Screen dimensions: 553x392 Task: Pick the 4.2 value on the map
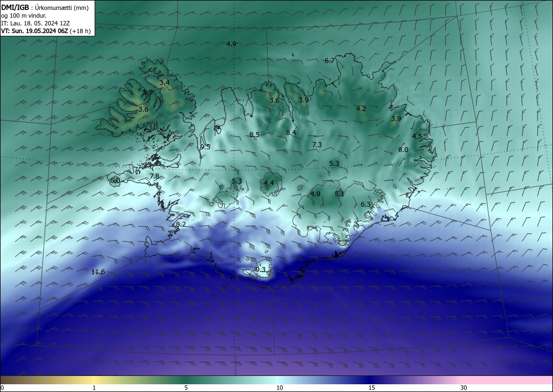(361, 109)
